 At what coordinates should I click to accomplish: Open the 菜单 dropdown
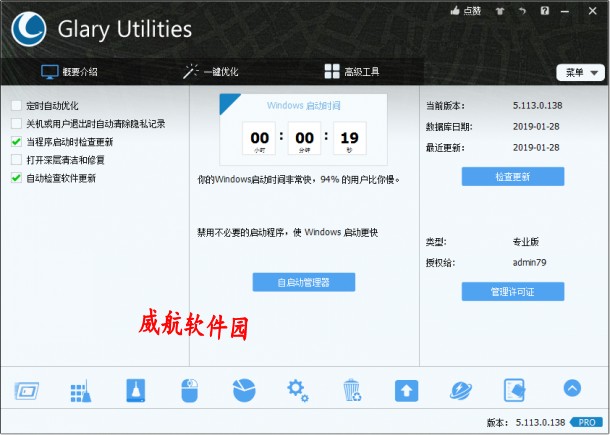click(580, 72)
